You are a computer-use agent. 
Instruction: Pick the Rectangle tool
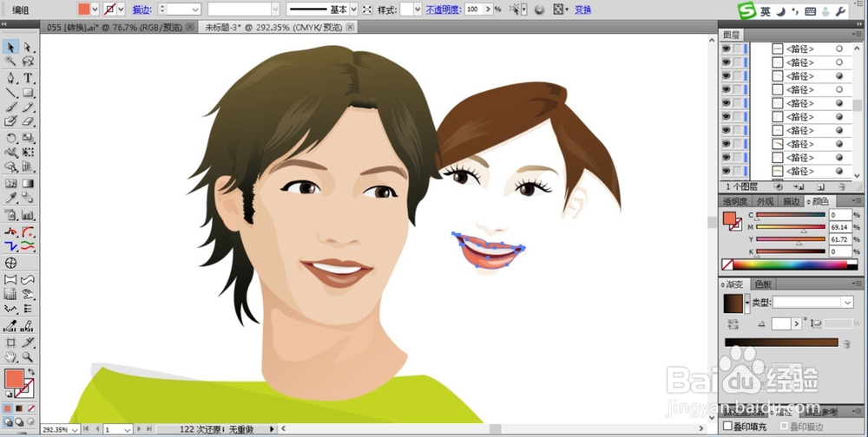(x=28, y=93)
